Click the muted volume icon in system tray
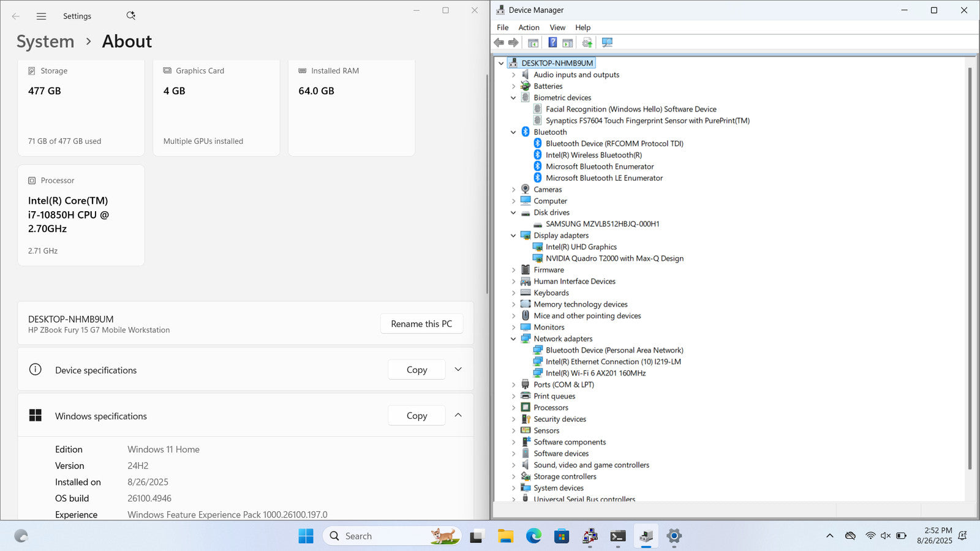This screenshot has width=980, height=551. (x=886, y=536)
